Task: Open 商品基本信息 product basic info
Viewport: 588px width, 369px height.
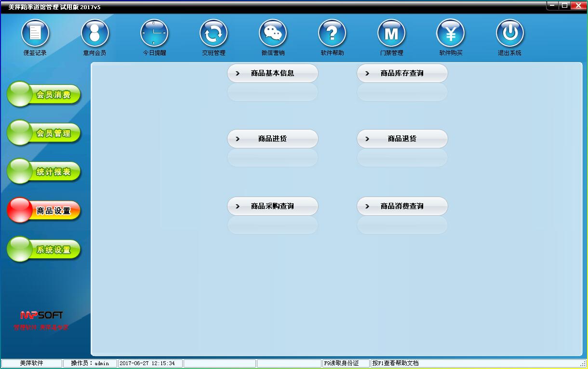Action: [x=272, y=73]
